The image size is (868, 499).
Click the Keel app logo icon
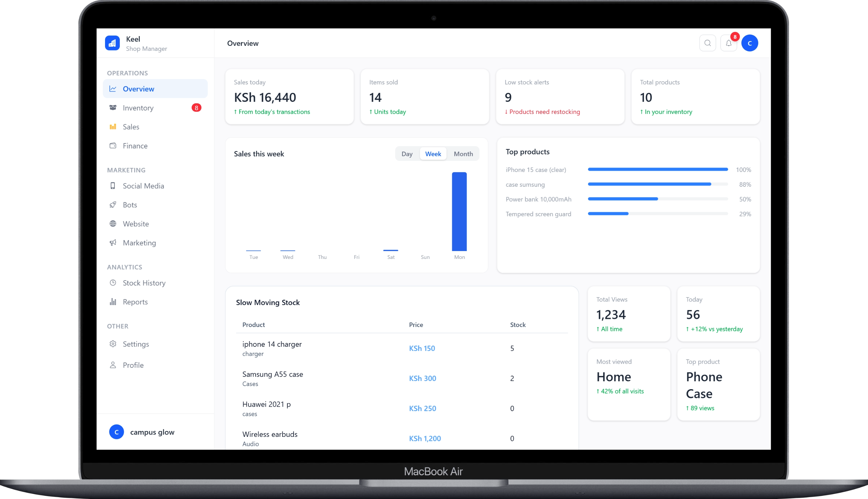(x=112, y=43)
